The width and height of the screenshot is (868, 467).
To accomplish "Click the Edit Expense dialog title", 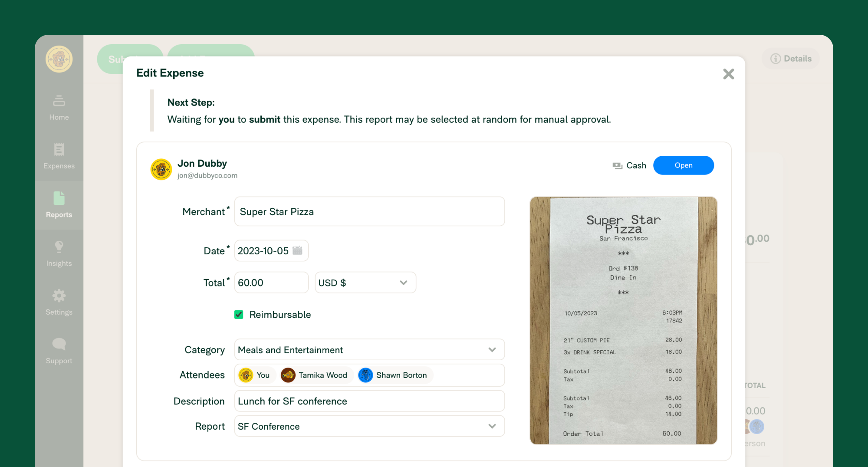I will click(170, 73).
